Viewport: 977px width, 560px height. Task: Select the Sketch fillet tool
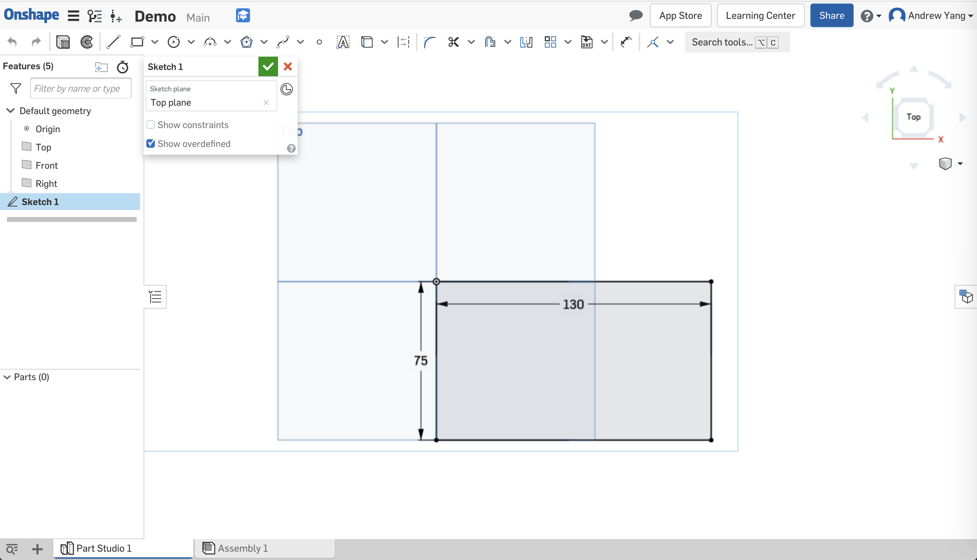[x=429, y=42]
